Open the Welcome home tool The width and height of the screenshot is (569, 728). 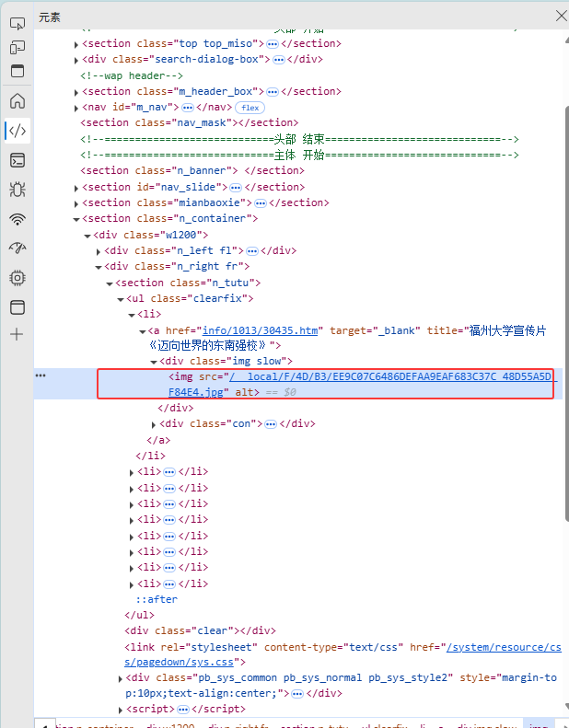click(17, 100)
